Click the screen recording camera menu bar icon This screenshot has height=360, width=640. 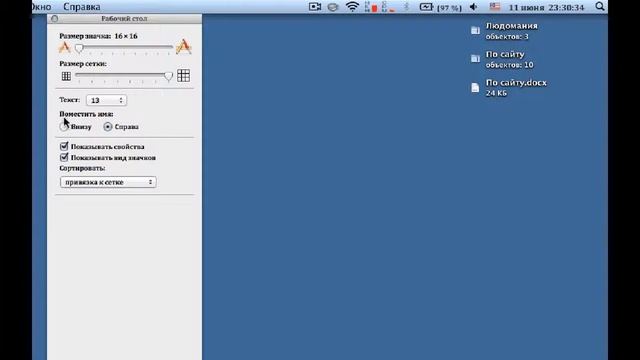(315, 7)
